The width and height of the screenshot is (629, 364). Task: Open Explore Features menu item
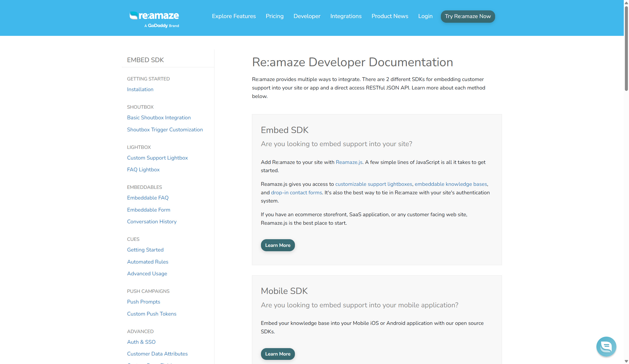[234, 16]
